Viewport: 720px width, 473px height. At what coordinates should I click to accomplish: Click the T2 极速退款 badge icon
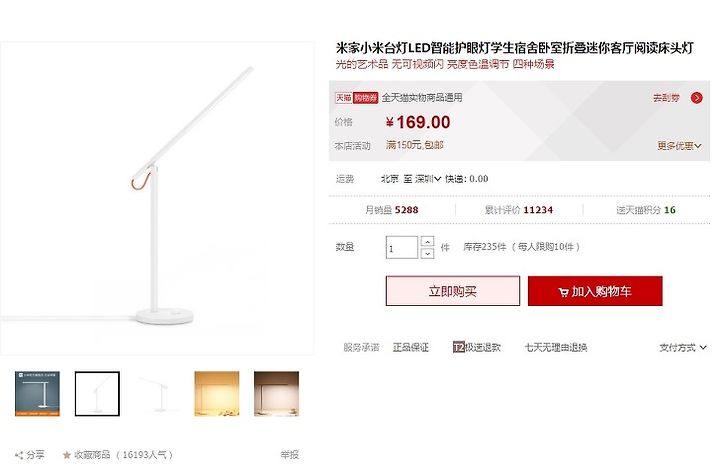[458, 347]
